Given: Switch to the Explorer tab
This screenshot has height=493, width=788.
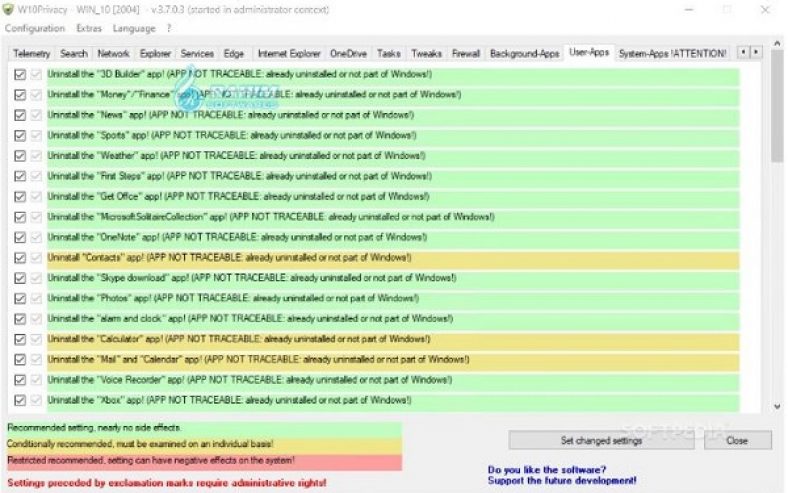Looking at the screenshot, I should 155,53.
